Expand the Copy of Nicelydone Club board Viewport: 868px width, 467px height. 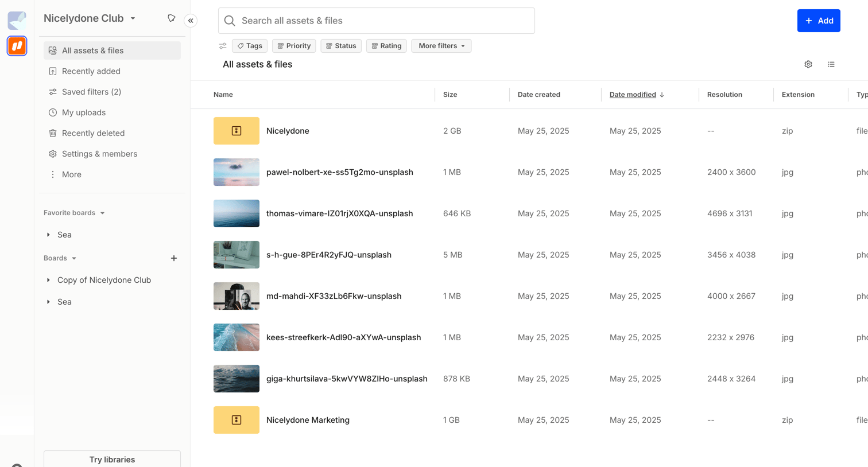tap(48, 280)
